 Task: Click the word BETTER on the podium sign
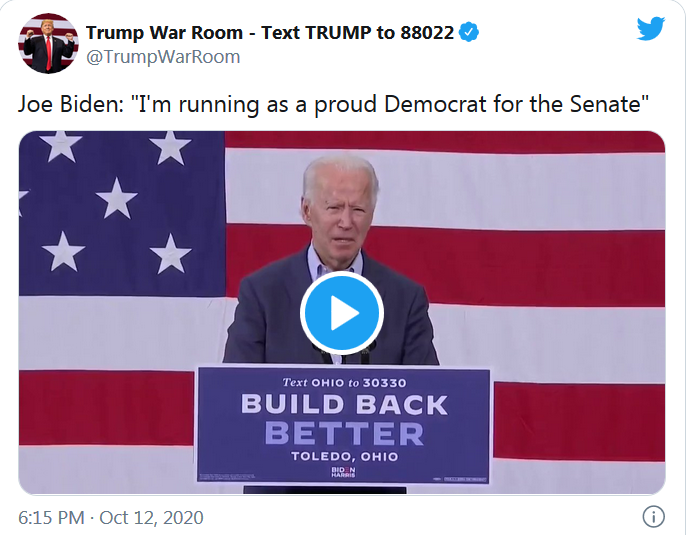coord(343,433)
